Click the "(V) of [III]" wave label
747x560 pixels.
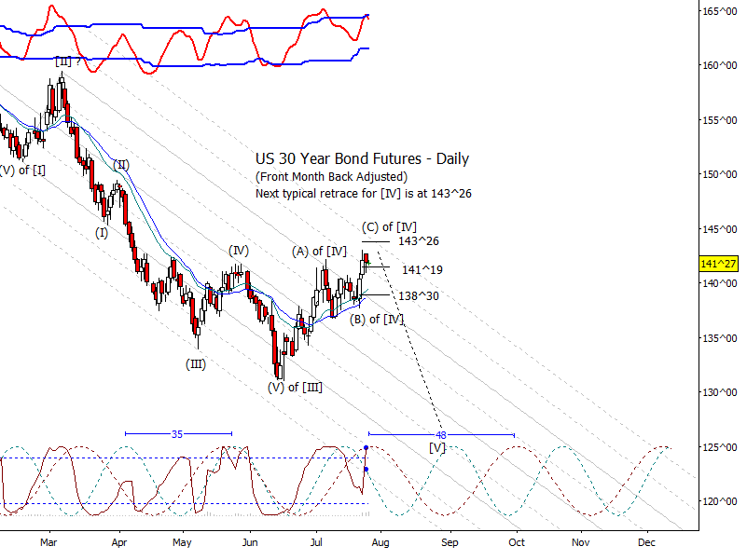pos(295,387)
